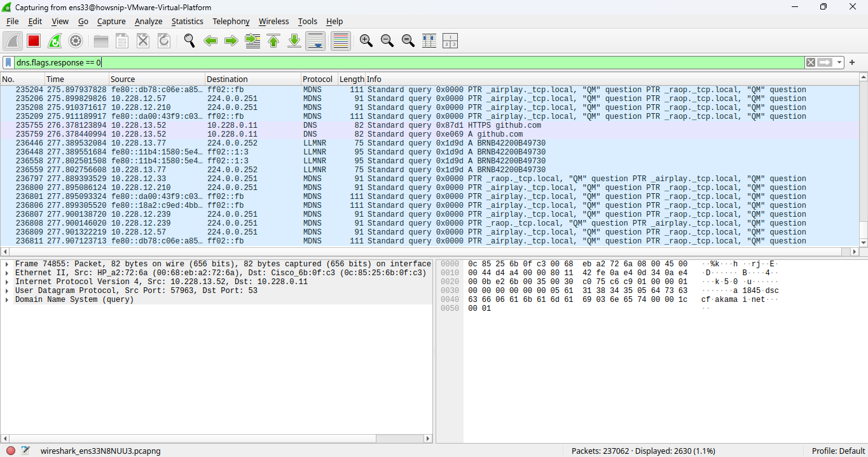Image resolution: width=868 pixels, height=457 pixels.
Task: Sort packets by the No. column
Action: click(22, 79)
